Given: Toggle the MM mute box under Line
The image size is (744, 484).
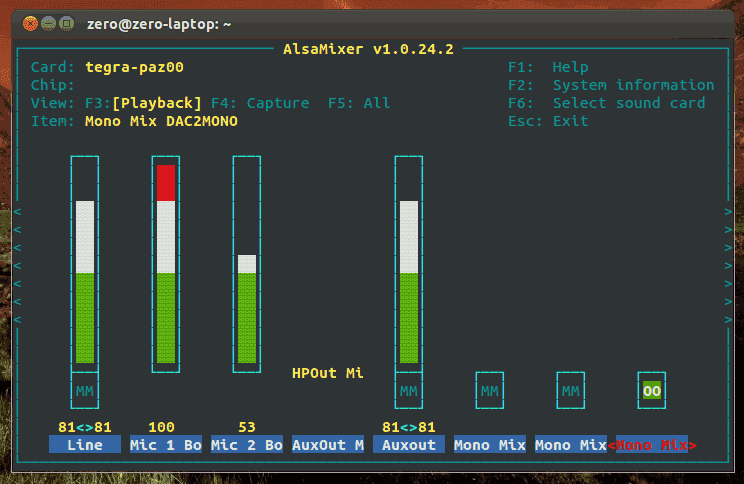Looking at the screenshot, I should coord(85,391).
